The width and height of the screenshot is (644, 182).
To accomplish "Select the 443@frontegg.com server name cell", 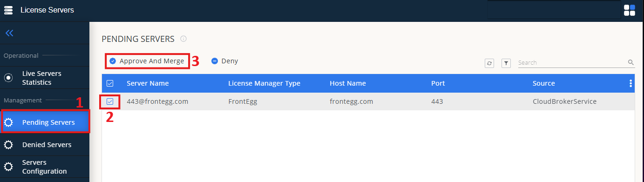I will 157,101.
